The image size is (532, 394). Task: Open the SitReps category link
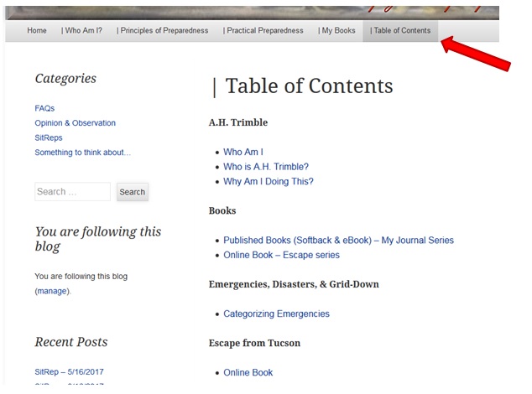pyautogui.click(x=49, y=137)
